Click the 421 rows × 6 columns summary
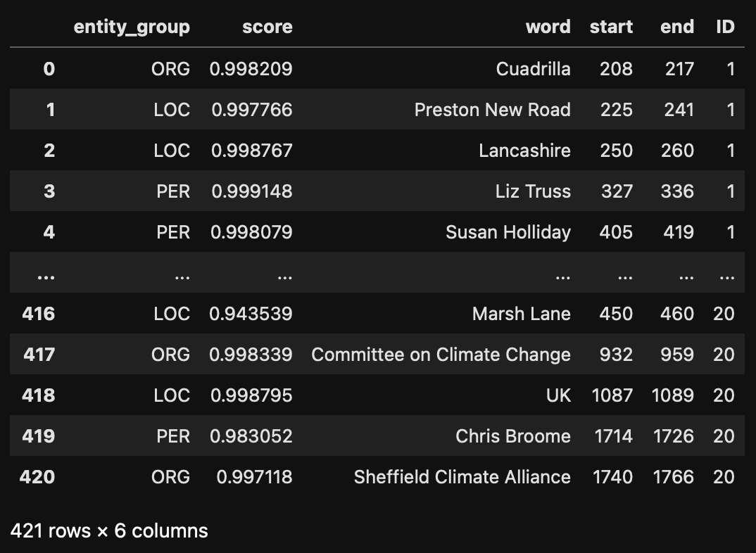The height and width of the screenshot is (553, 756). (109, 530)
